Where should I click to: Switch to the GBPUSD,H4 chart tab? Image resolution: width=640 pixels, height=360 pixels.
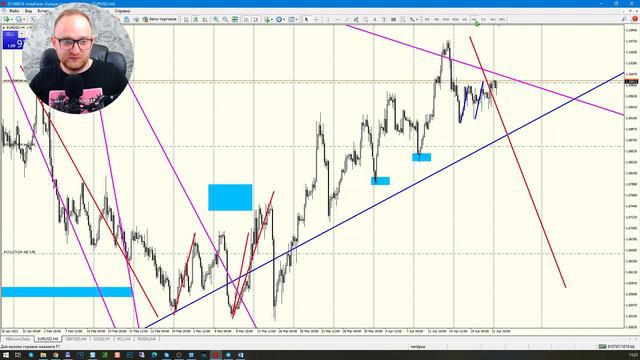point(76,339)
